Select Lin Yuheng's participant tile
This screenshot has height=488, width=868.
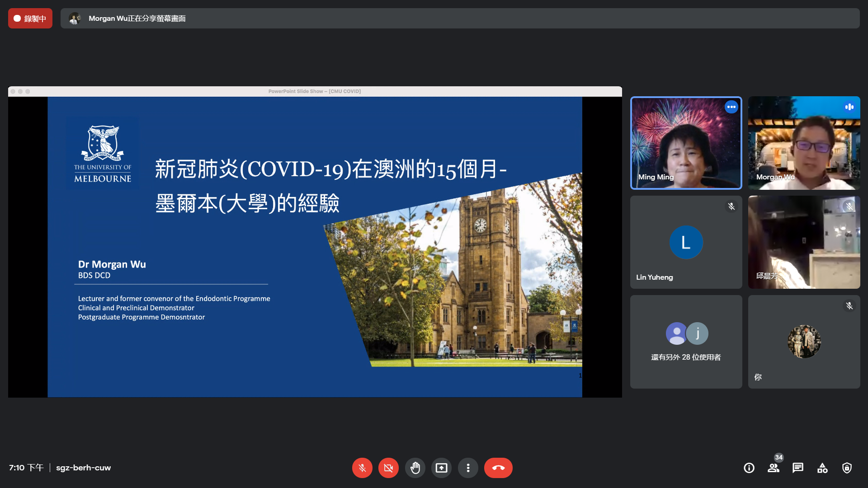686,242
